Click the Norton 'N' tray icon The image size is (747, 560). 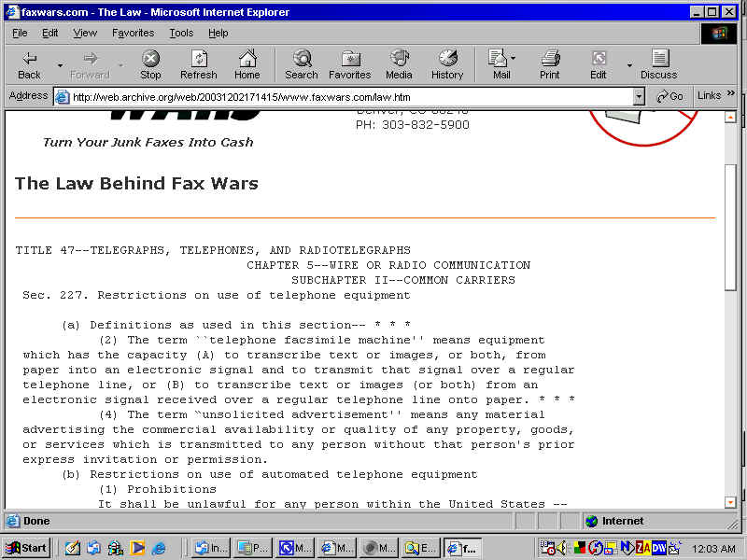[627, 548]
